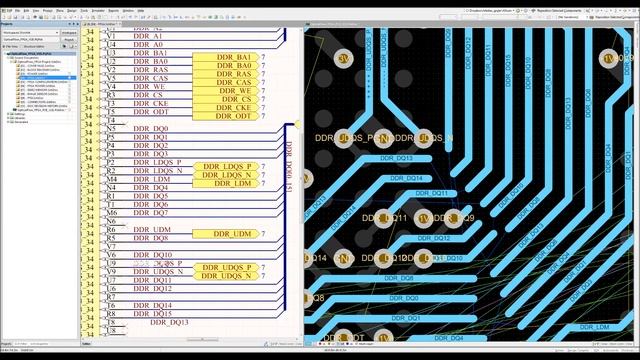Click the DDR_A0 net label in schematic
This screenshot has width=640, height=360.
148,44
